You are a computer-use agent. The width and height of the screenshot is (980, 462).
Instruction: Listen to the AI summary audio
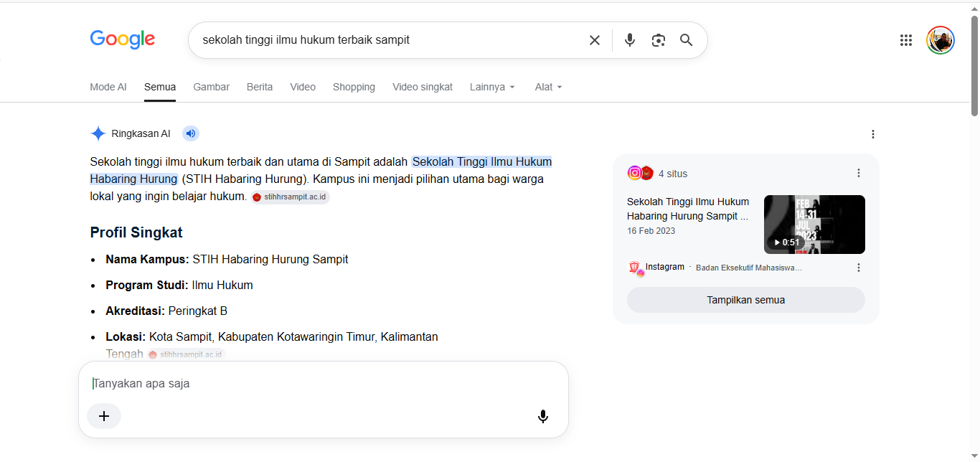(190, 133)
